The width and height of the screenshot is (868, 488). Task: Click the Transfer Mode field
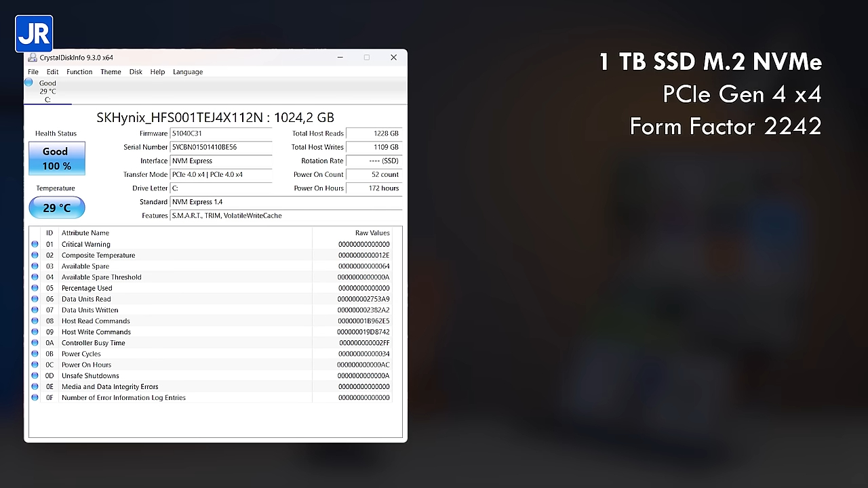click(x=221, y=174)
